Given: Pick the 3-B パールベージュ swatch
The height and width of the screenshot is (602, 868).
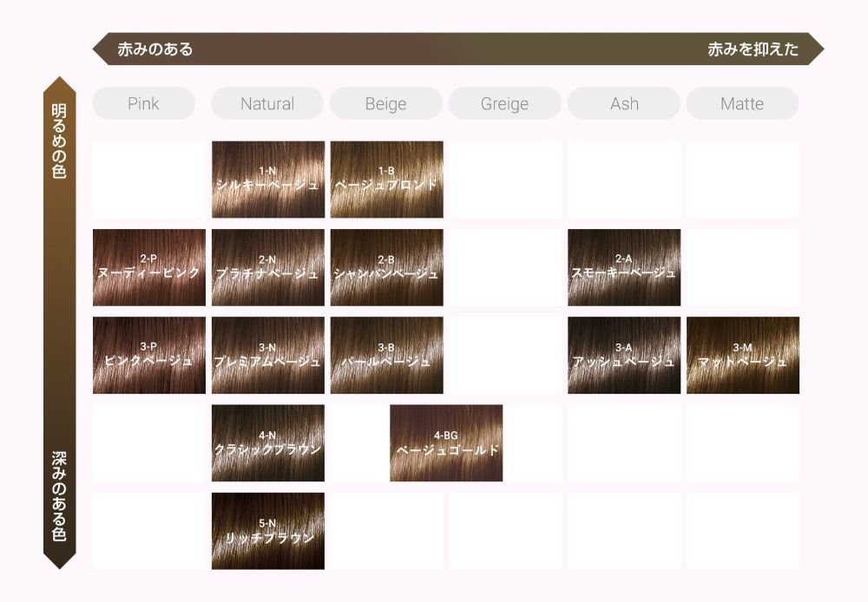Looking at the screenshot, I should [387, 356].
